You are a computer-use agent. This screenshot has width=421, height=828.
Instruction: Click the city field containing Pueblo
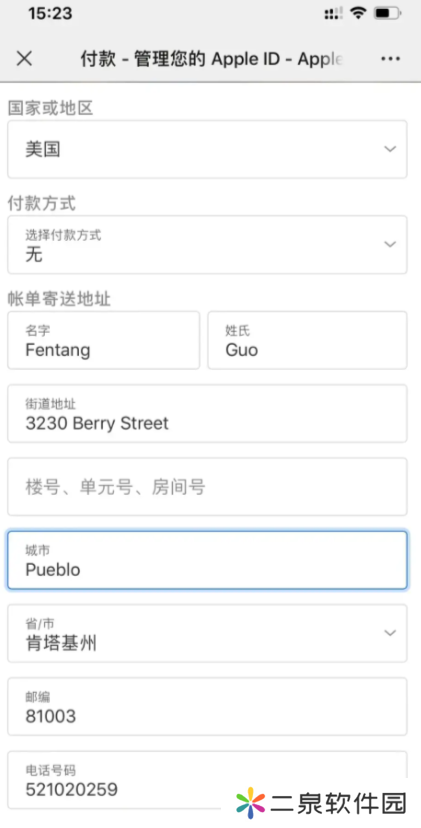click(x=207, y=560)
